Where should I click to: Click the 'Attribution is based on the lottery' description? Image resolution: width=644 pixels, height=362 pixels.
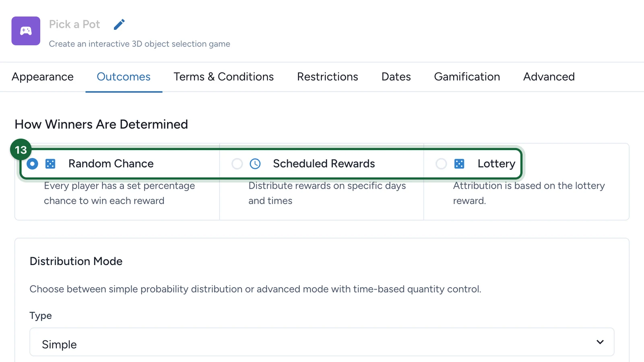pyautogui.click(x=529, y=193)
